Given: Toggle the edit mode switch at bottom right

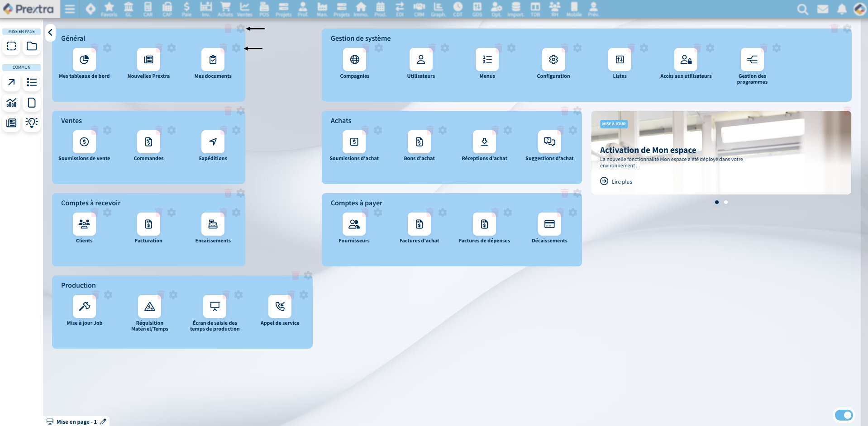Looking at the screenshot, I should (844, 415).
